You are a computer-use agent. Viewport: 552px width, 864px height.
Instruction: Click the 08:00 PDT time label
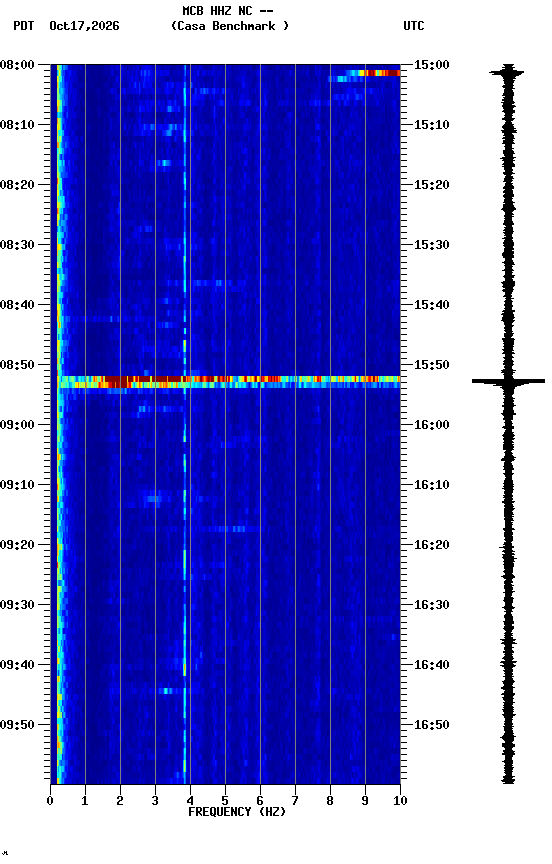pyautogui.click(x=17, y=65)
